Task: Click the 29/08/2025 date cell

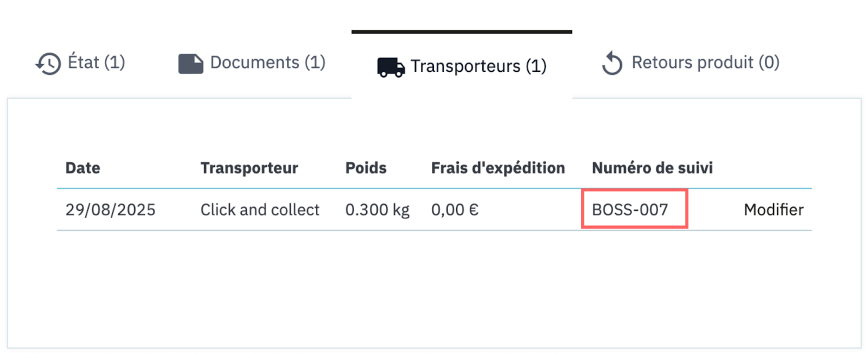Action: 110,210
